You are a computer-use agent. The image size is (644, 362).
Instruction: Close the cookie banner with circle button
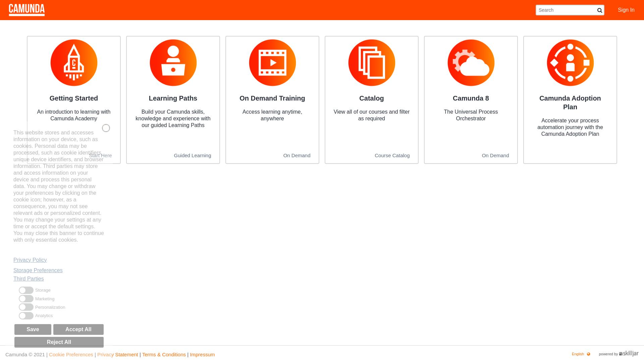tap(106, 128)
